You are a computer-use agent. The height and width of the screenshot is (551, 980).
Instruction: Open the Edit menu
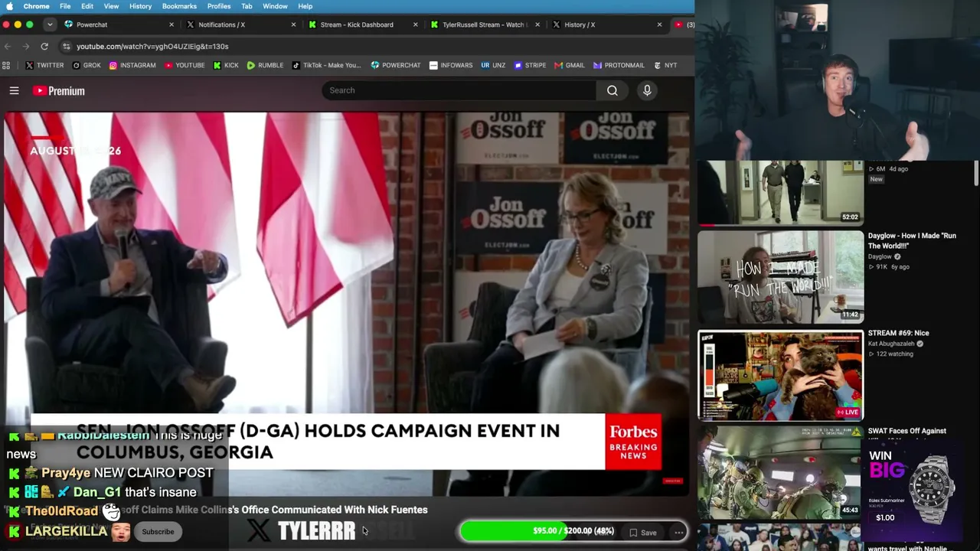pyautogui.click(x=87, y=6)
